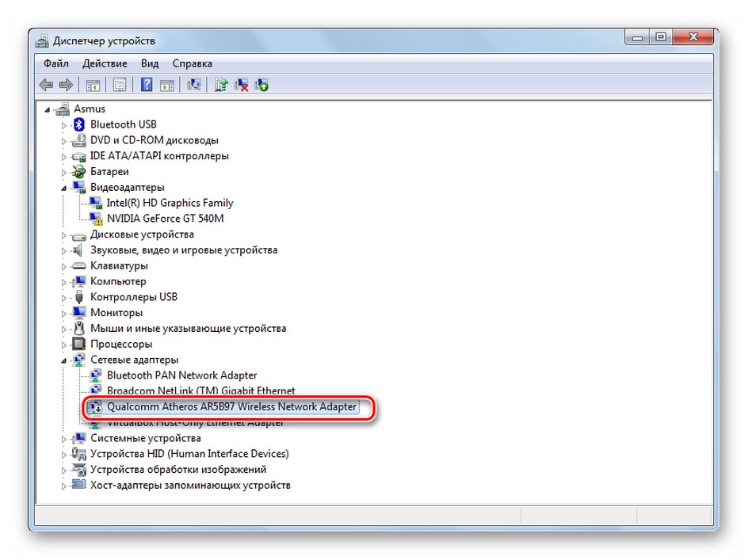Collapse the Видеоадаптеры category
The width and height of the screenshot is (748, 560).
pos(63,189)
